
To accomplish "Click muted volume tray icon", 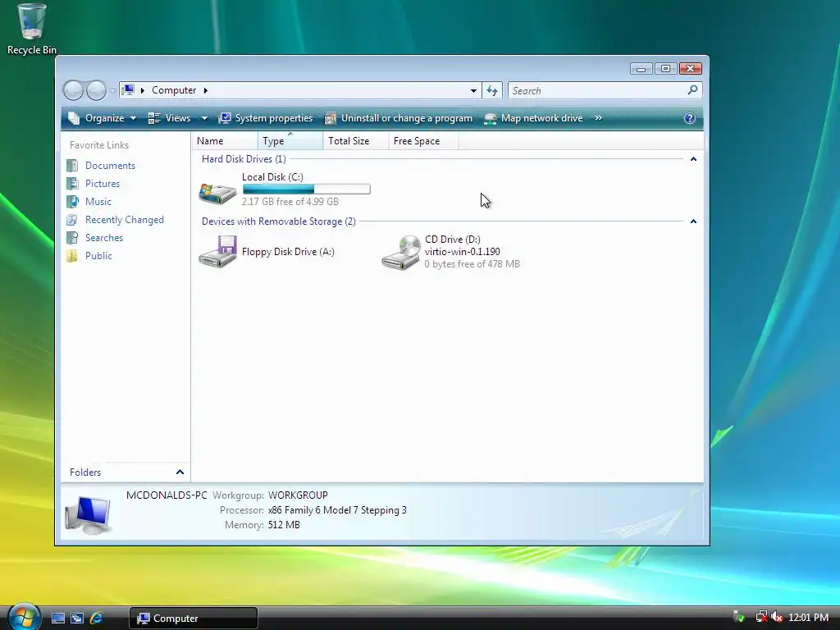I will click(x=776, y=617).
